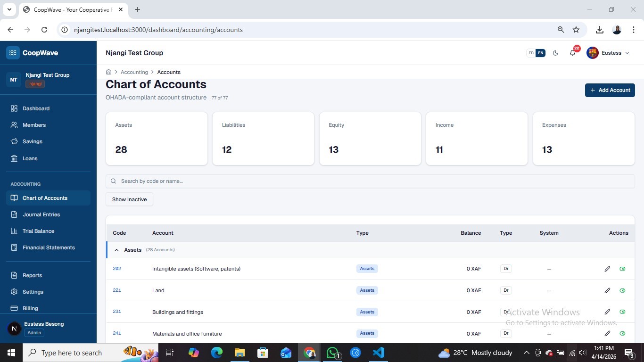Open the browser tab search dropdown
This screenshot has height=362, width=644.
(9, 9)
